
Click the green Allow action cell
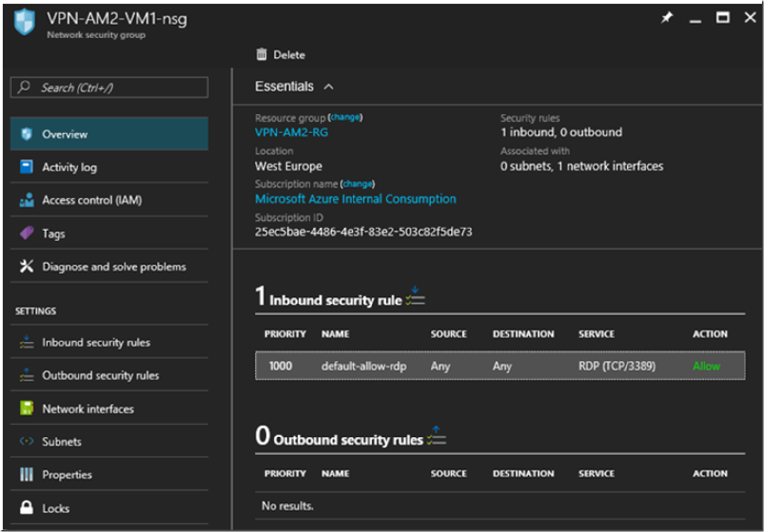(x=706, y=366)
